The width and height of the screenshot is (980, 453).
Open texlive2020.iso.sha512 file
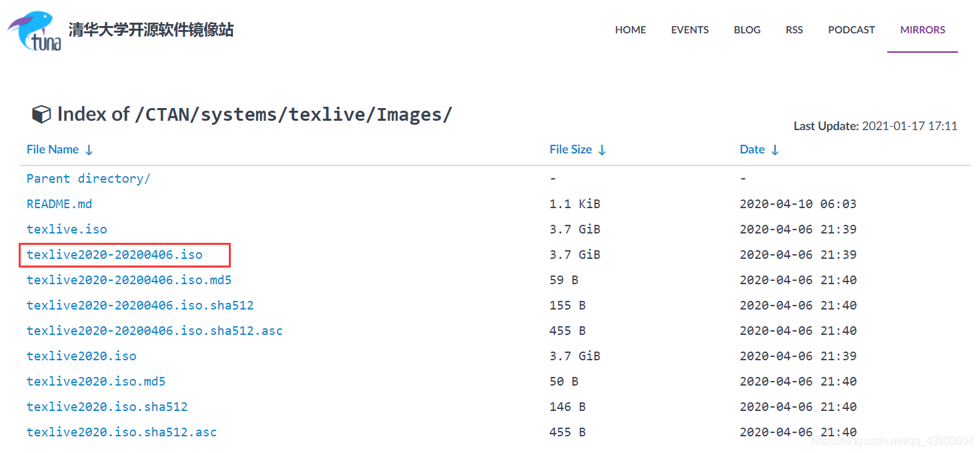click(107, 406)
